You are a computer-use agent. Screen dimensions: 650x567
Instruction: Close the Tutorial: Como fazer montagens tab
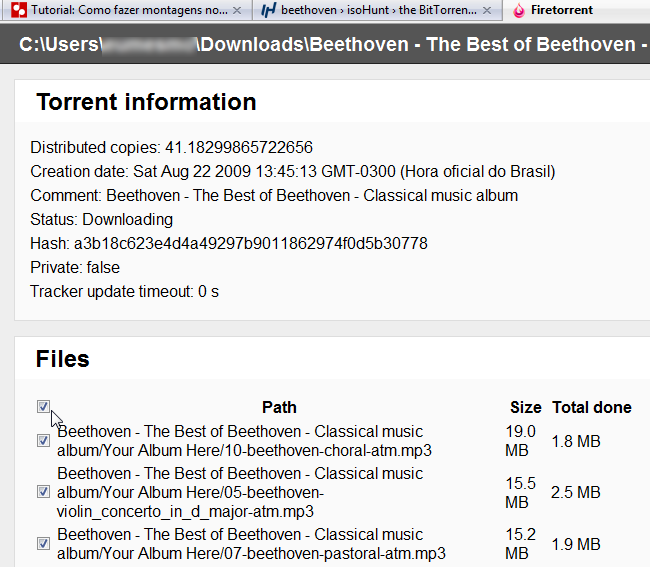click(x=237, y=10)
